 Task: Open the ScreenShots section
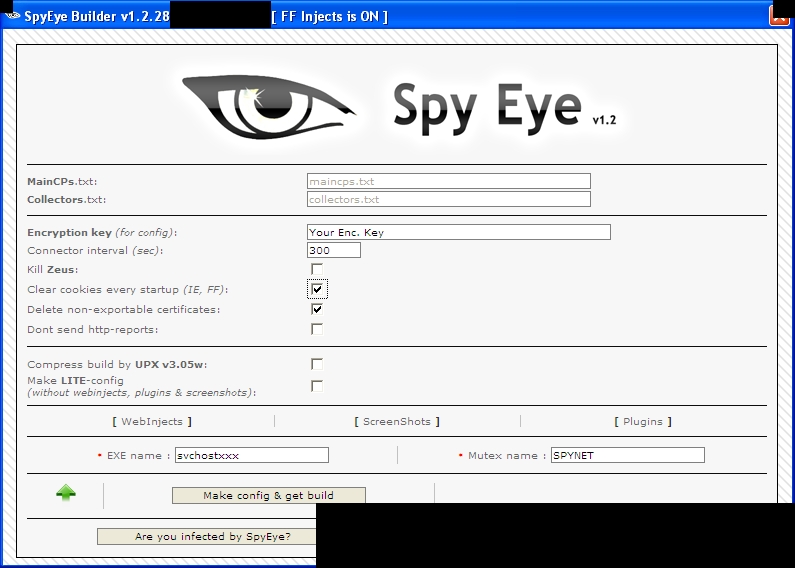coord(397,421)
